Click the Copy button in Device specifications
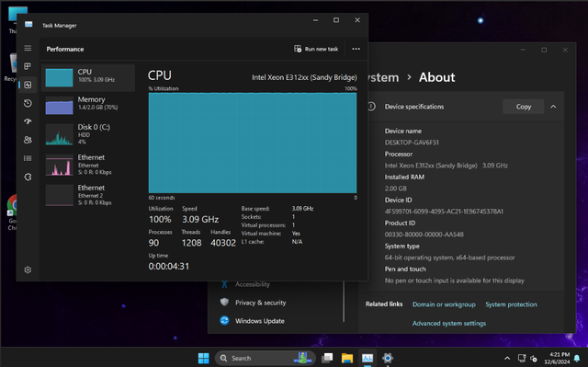588x367 pixels. coord(523,107)
